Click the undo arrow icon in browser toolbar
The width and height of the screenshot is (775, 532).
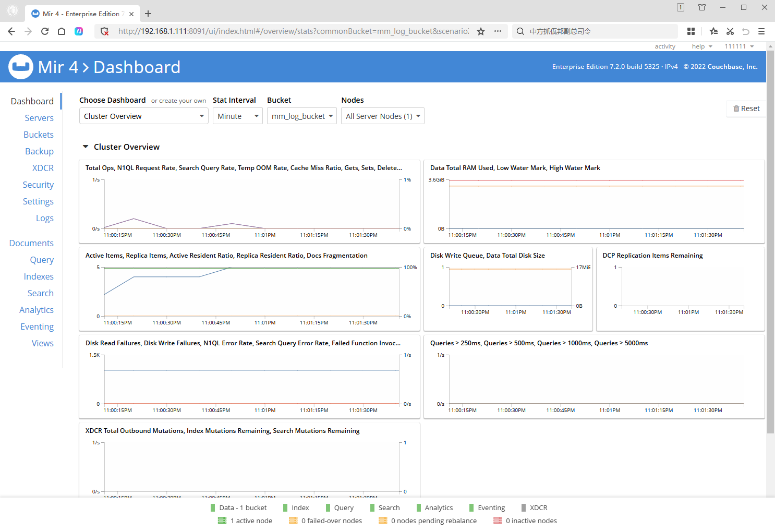tap(746, 31)
